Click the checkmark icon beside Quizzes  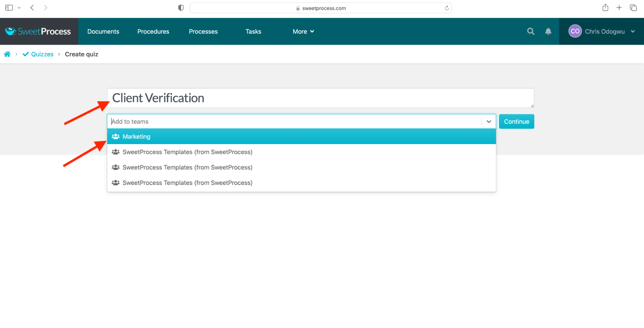26,54
